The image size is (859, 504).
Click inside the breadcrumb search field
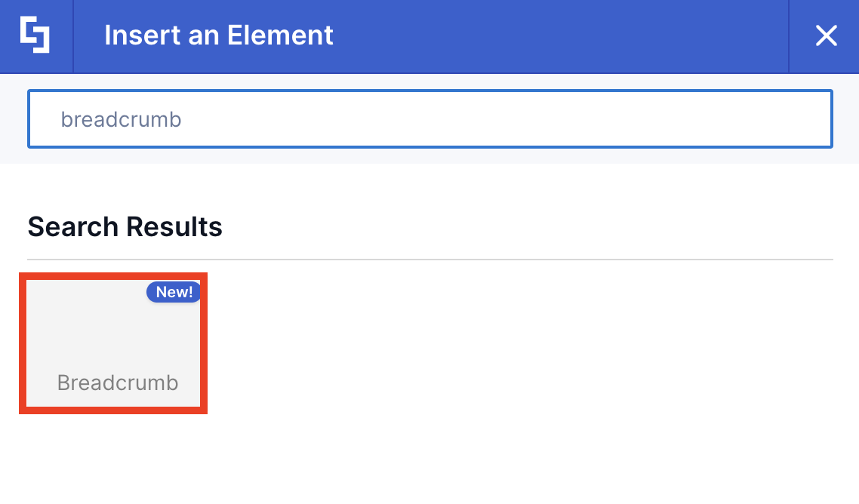[x=429, y=118]
